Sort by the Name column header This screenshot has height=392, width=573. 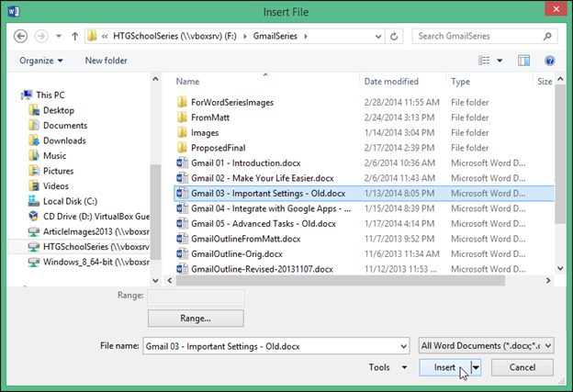(188, 82)
